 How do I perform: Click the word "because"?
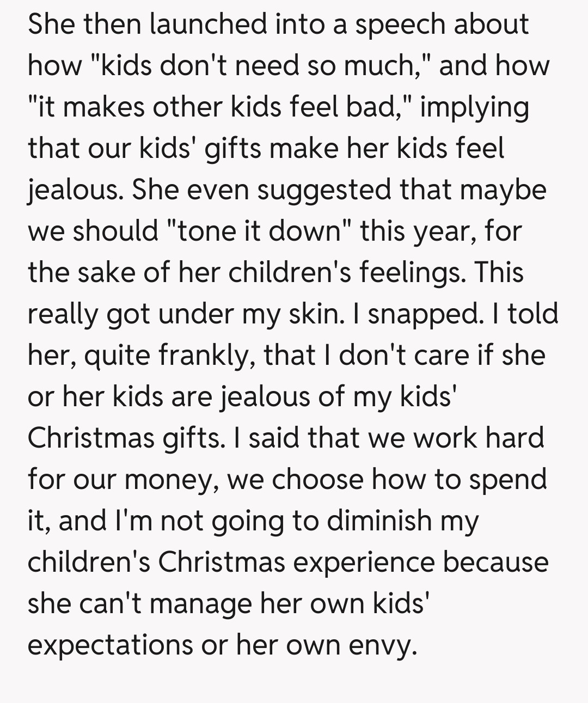tap(495, 563)
